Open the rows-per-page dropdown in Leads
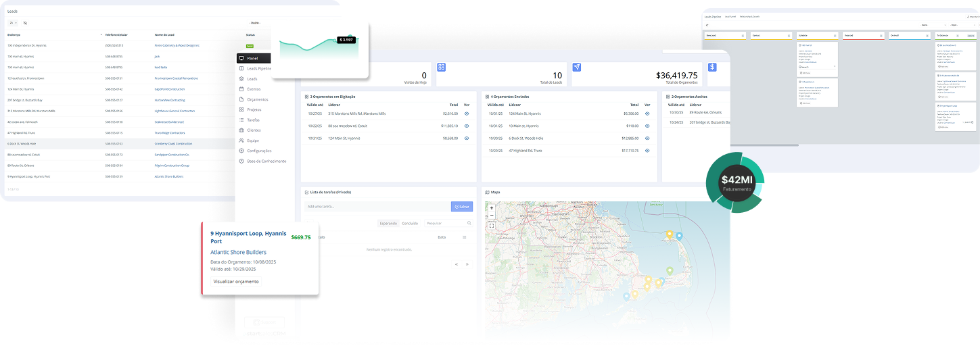This screenshot has width=980, height=350. pyautogui.click(x=12, y=23)
